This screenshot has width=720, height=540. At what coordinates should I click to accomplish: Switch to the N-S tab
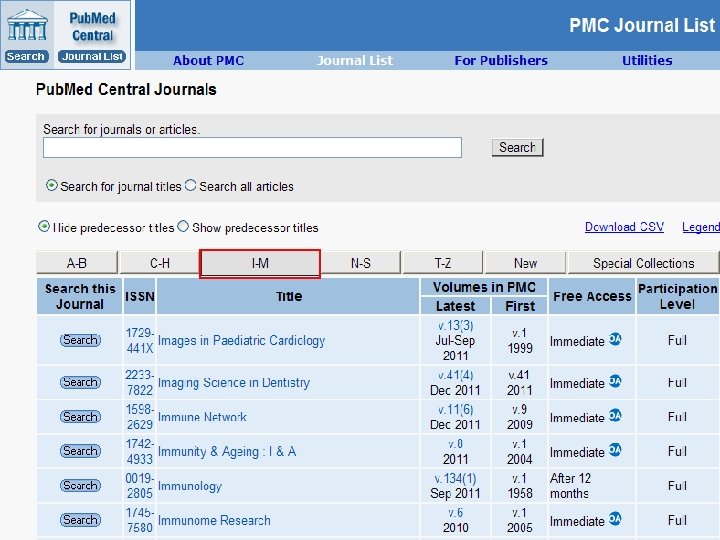tap(360, 263)
